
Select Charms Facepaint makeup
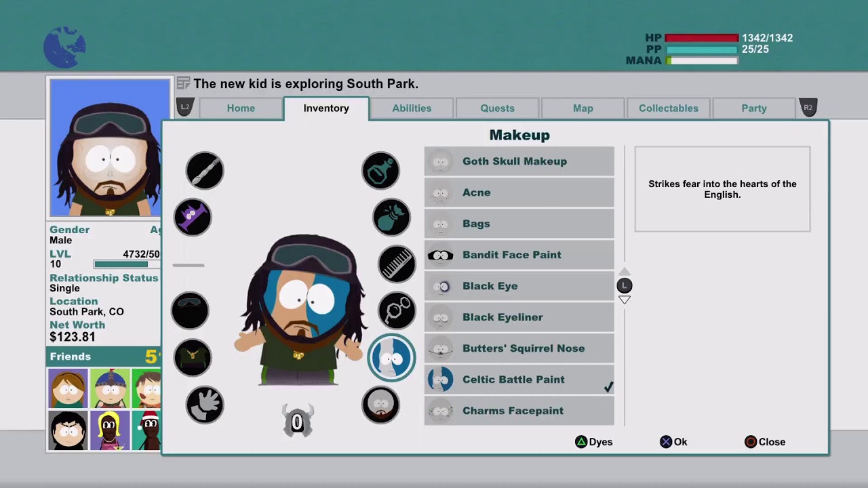coord(519,411)
